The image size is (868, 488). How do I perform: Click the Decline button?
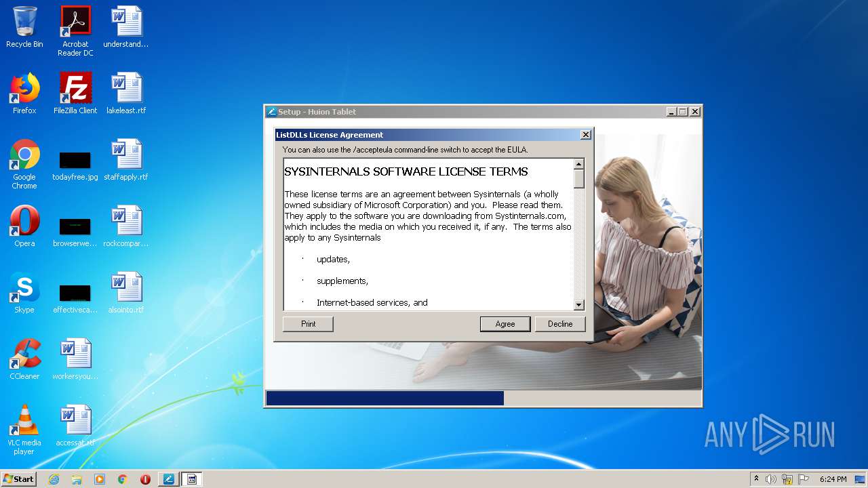pyautogui.click(x=560, y=324)
